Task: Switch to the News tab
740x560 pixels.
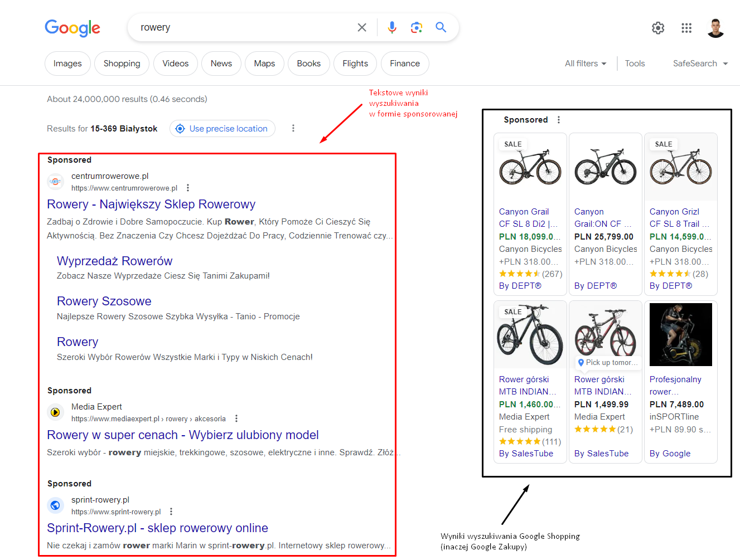Action: (x=221, y=64)
